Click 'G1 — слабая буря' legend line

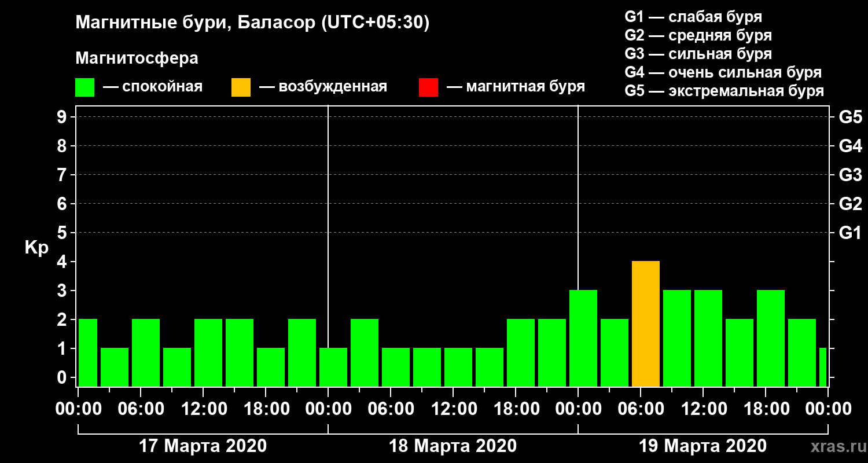[x=693, y=17]
